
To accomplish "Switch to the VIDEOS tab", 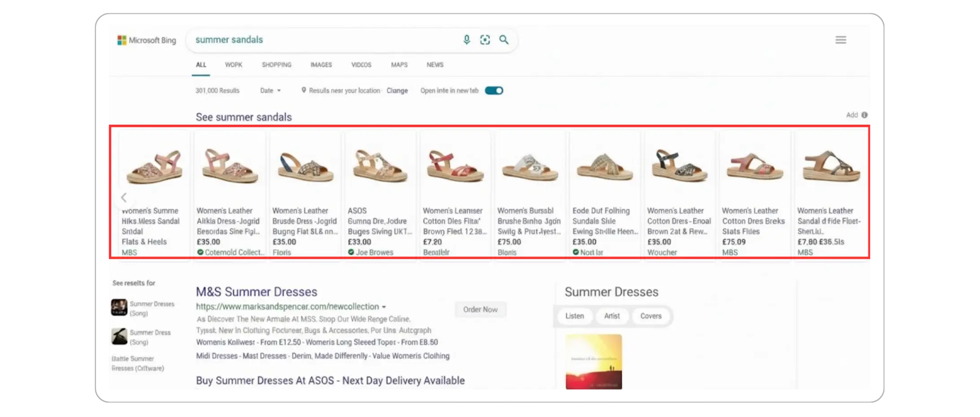I will pyautogui.click(x=361, y=65).
